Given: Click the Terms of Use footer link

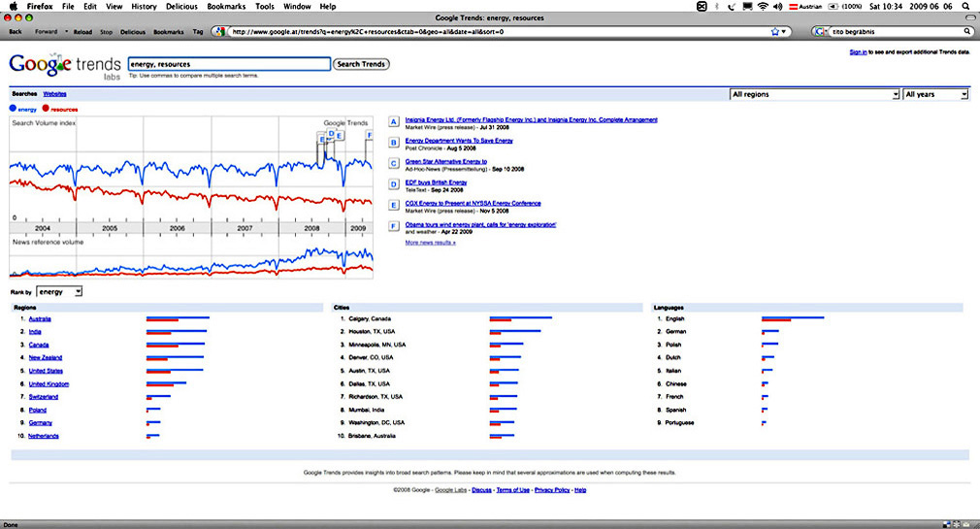Looking at the screenshot, I should pyautogui.click(x=512, y=490).
